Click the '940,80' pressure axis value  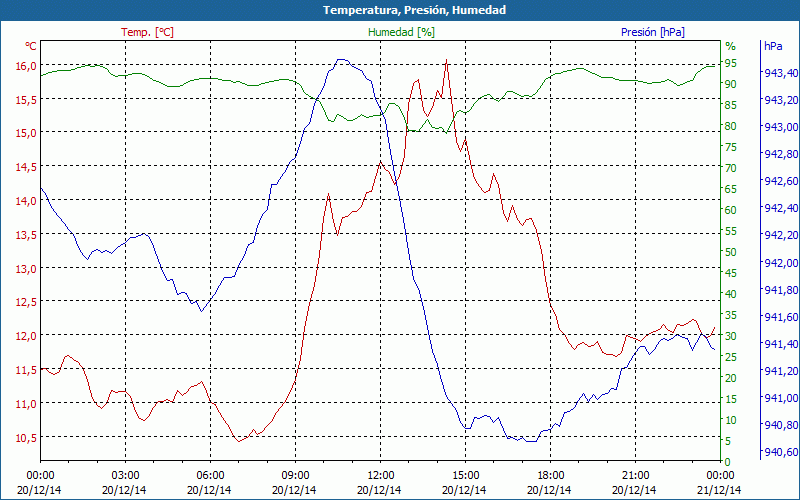(x=781, y=425)
